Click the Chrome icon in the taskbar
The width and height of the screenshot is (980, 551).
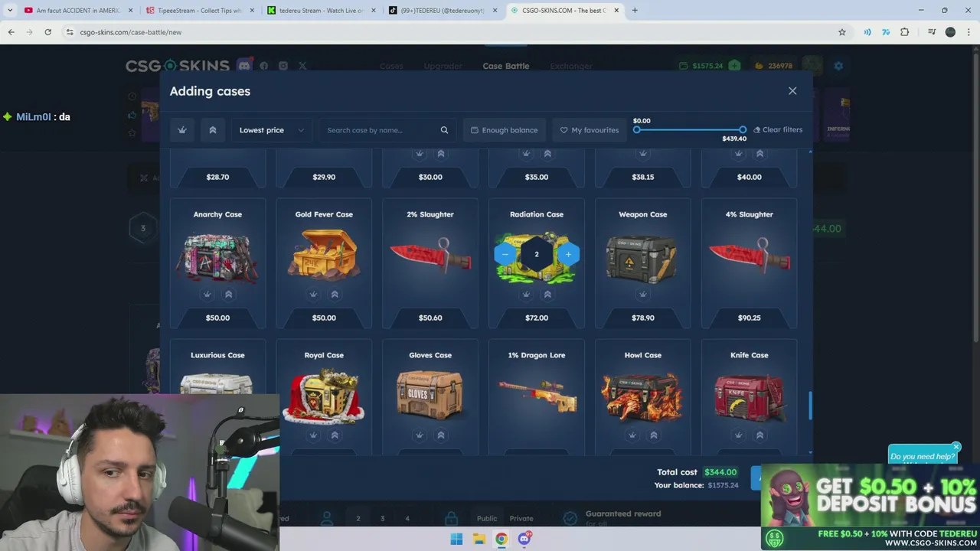[x=501, y=540]
